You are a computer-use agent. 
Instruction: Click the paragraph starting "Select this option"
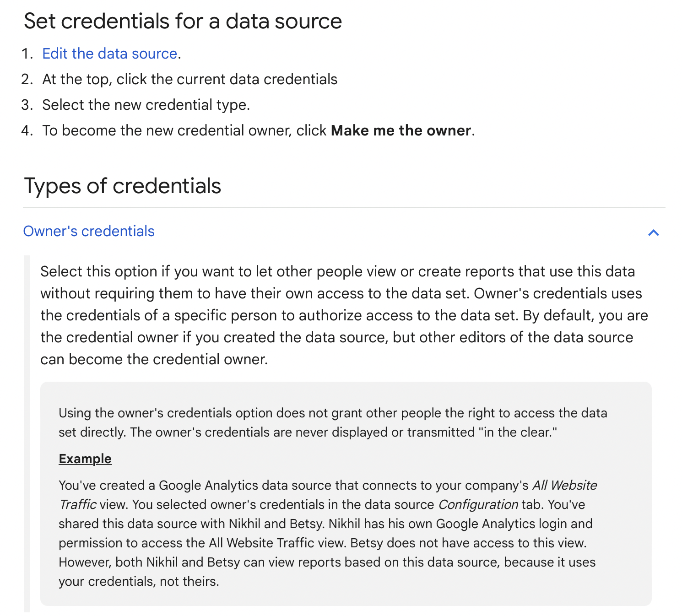[x=343, y=315]
